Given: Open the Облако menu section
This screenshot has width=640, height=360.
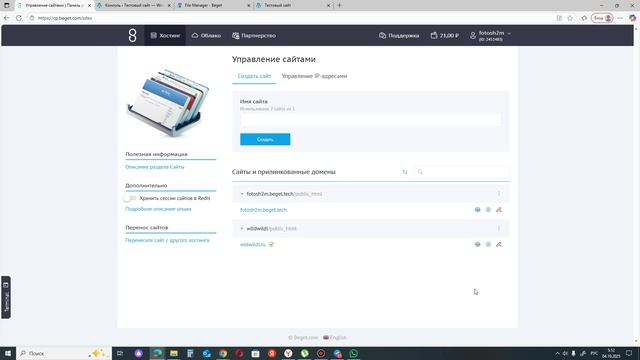Looking at the screenshot, I should point(206,36).
